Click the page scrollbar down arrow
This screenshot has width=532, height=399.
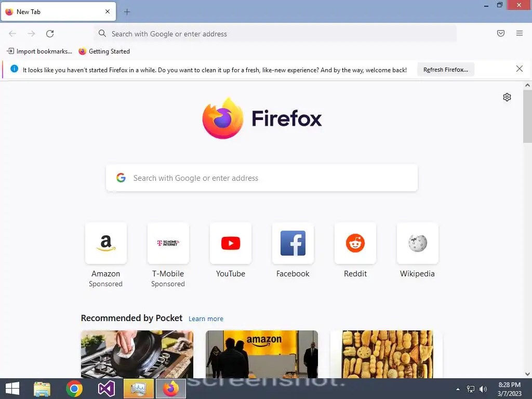527,374
